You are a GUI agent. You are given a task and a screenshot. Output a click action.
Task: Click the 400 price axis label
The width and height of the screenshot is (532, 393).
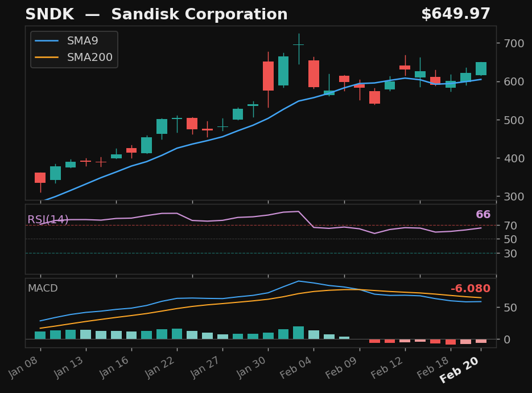tap(514, 158)
